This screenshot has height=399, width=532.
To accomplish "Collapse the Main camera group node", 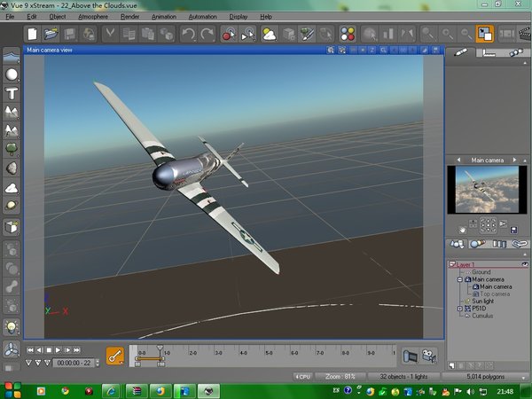I will pyautogui.click(x=459, y=279).
